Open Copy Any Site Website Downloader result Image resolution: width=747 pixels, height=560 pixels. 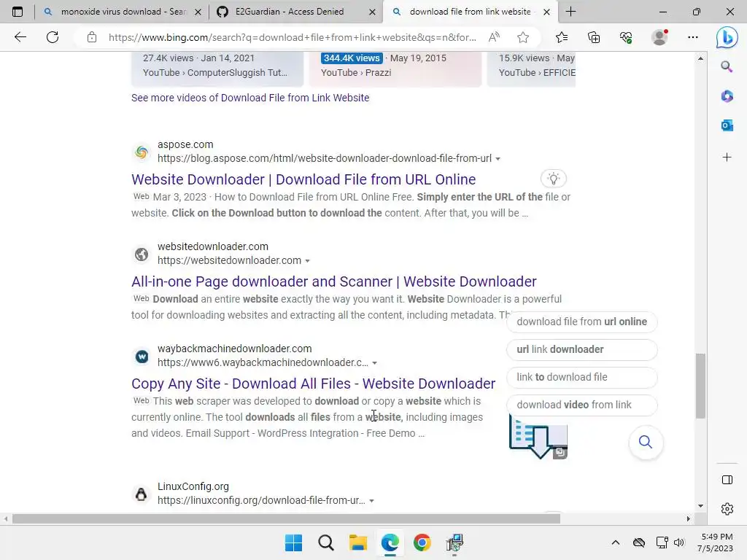(x=314, y=384)
